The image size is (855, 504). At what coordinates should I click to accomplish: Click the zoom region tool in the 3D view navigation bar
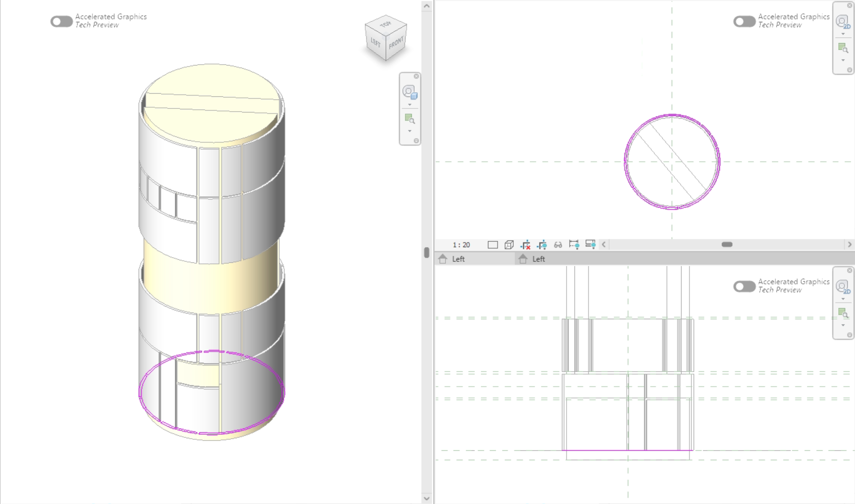[x=409, y=119]
